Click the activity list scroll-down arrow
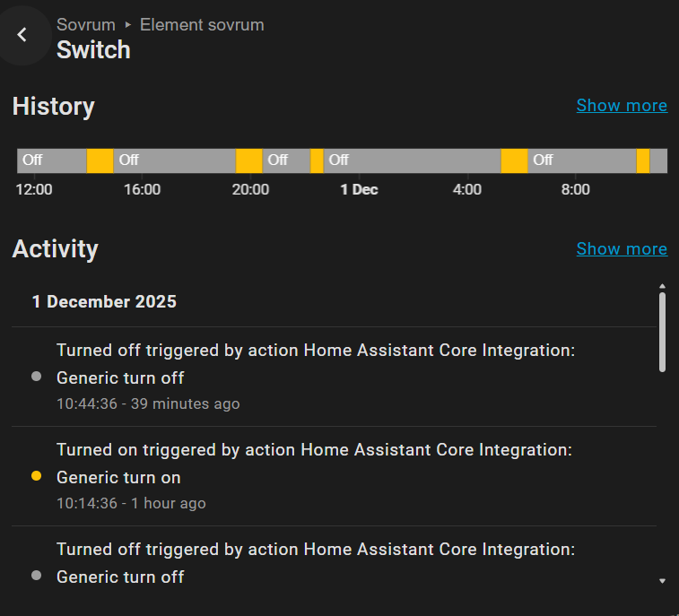The height and width of the screenshot is (616, 679). coord(663,581)
